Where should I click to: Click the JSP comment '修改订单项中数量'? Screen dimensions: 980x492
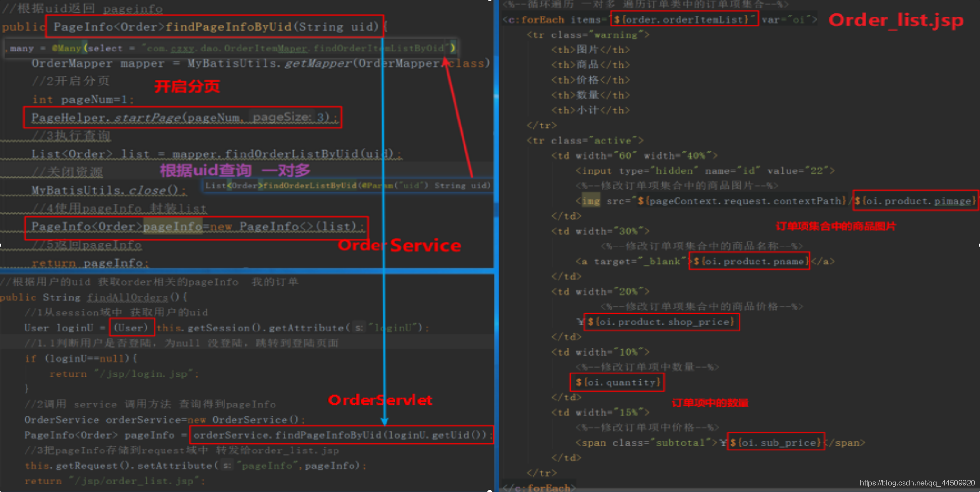[x=647, y=367]
